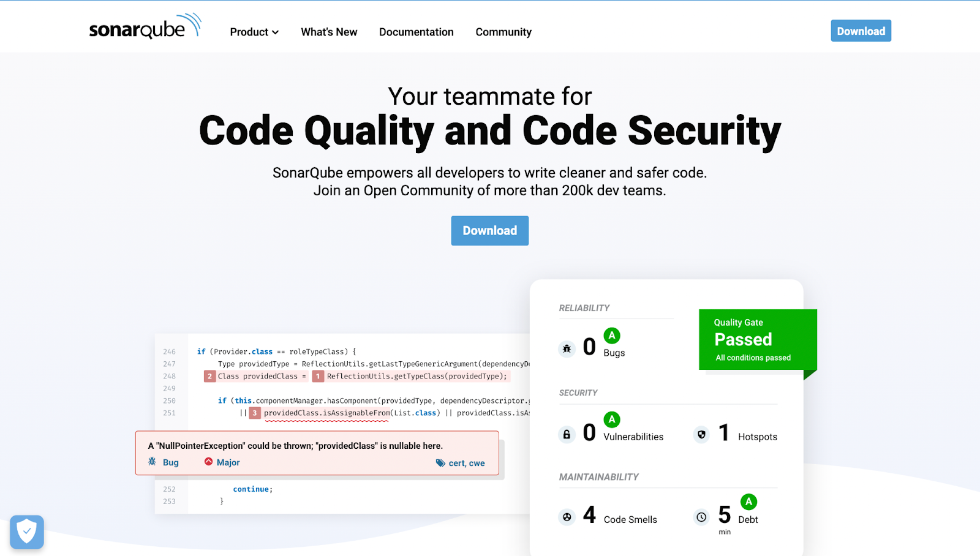This screenshot has width=980, height=556.
Task: Click the bug icon beside the Bugs count
Action: pyautogui.click(x=567, y=348)
